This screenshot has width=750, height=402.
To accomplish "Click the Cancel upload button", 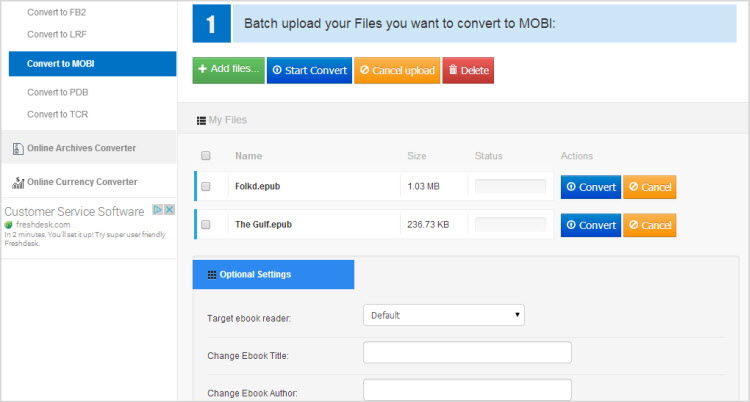I will tap(397, 70).
